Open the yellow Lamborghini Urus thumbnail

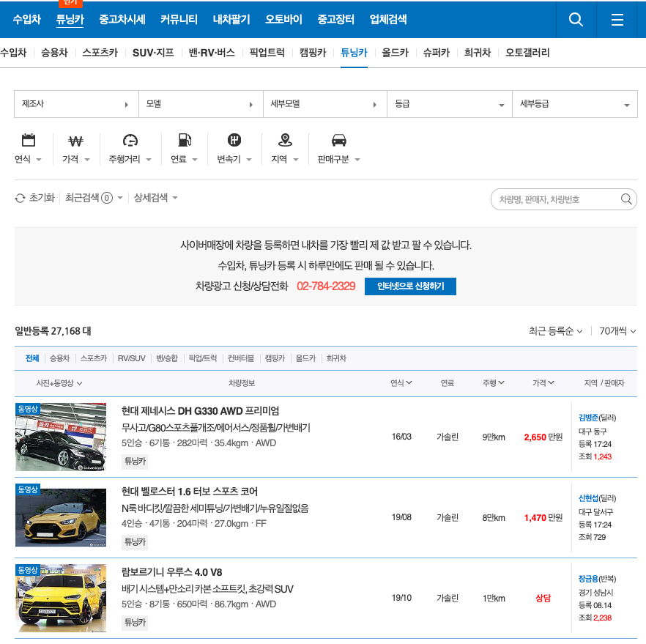pos(61,598)
